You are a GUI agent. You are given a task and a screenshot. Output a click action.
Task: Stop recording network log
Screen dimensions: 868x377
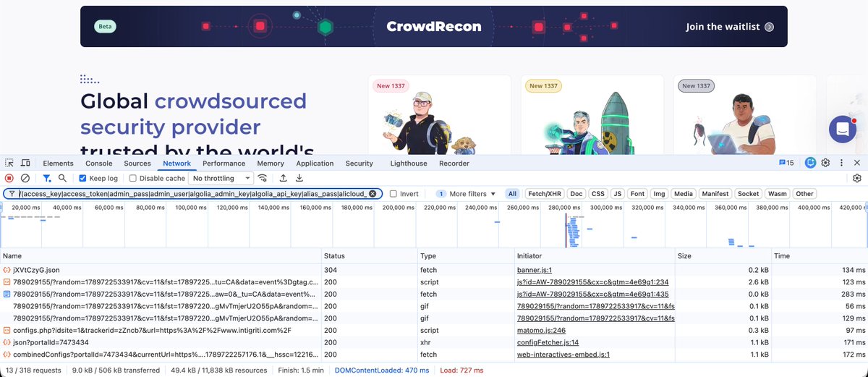pyautogui.click(x=9, y=178)
